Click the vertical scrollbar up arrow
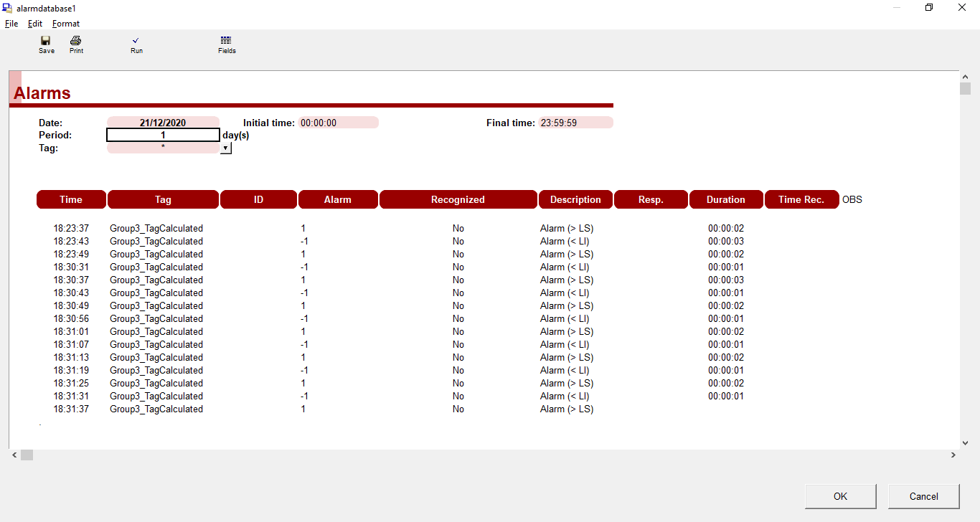980x522 pixels. (x=965, y=76)
